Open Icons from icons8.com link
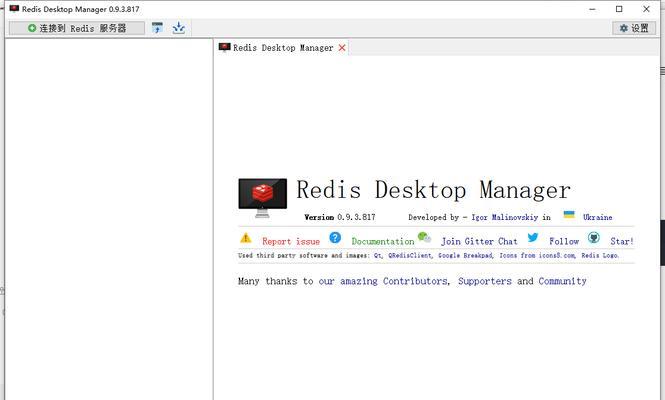The width and height of the screenshot is (665, 400). (537, 255)
